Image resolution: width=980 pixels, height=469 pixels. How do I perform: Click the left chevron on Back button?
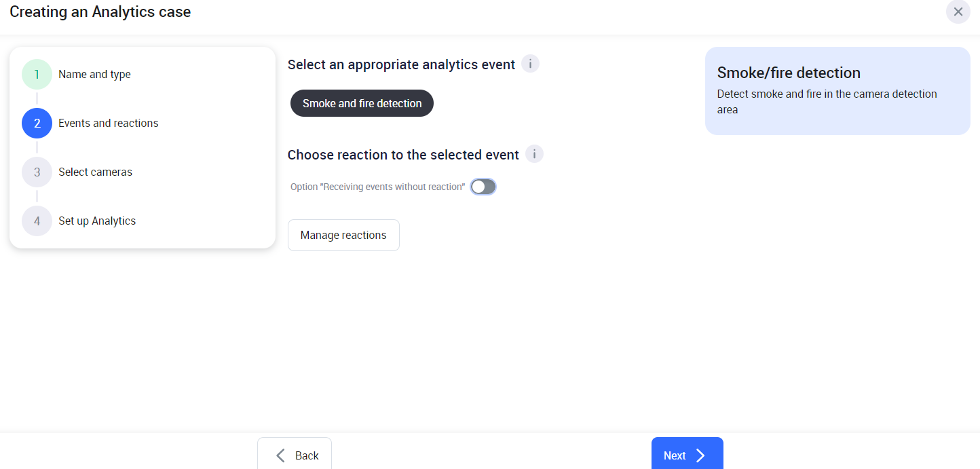pos(281,455)
